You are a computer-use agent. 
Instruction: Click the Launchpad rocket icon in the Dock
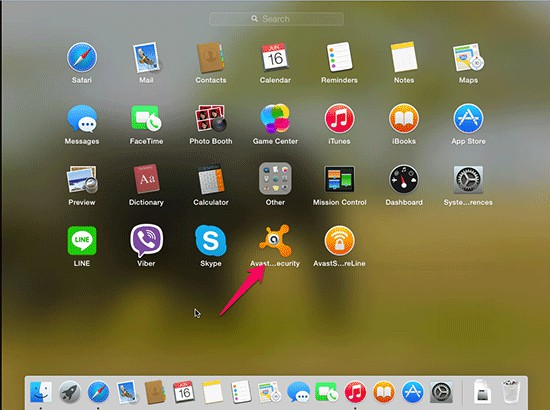69,392
